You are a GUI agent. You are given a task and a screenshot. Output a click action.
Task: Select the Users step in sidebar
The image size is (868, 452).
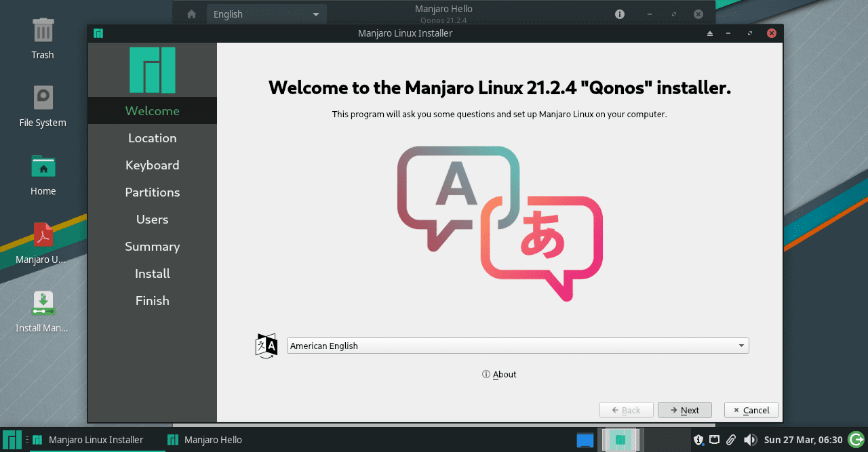click(x=153, y=219)
